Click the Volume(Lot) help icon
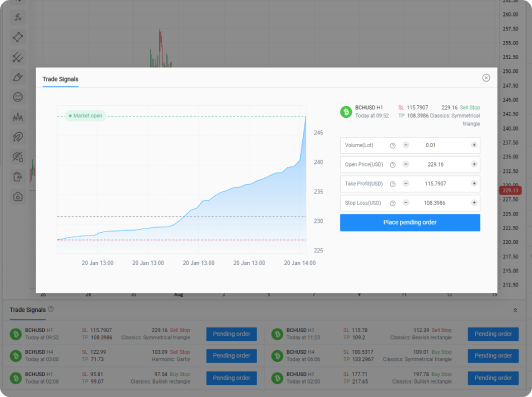The width and height of the screenshot is (532, 397). 393,146
